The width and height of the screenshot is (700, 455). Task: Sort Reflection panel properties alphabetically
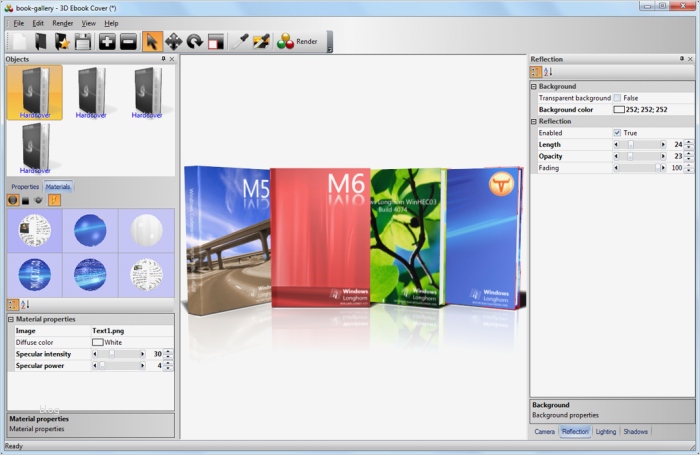pyautogui.click(x=548, y=71)
